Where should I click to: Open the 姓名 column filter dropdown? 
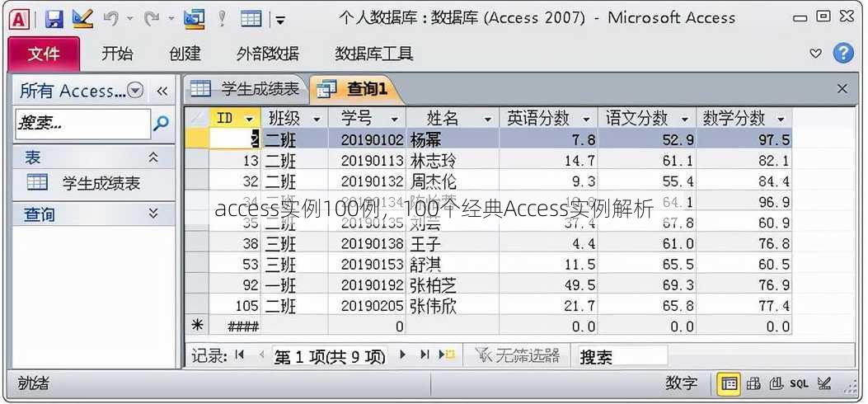pos(488,119)
